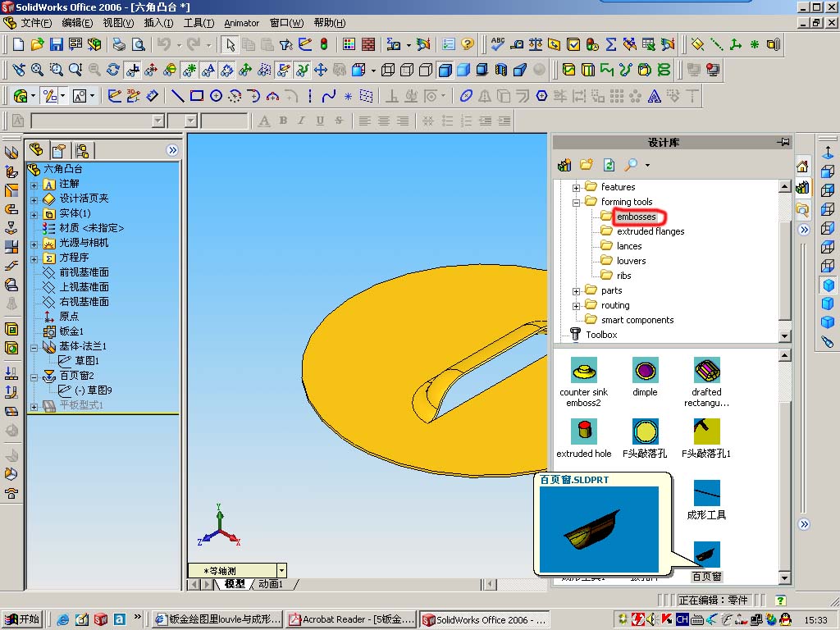The width and height of the screenshot is (840, 630).
Task: Expand the features library folder
Action: [576, 188]
